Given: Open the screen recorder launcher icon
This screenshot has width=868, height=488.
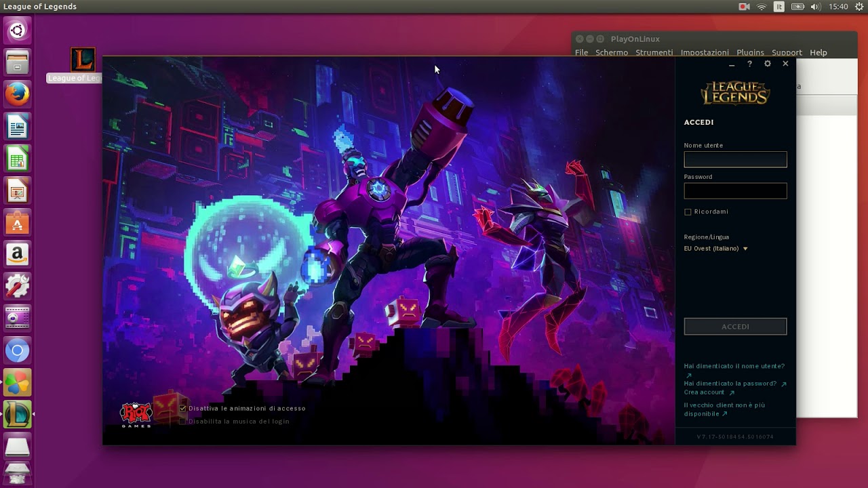Looking at the screenshot, I should click(17, 319).
